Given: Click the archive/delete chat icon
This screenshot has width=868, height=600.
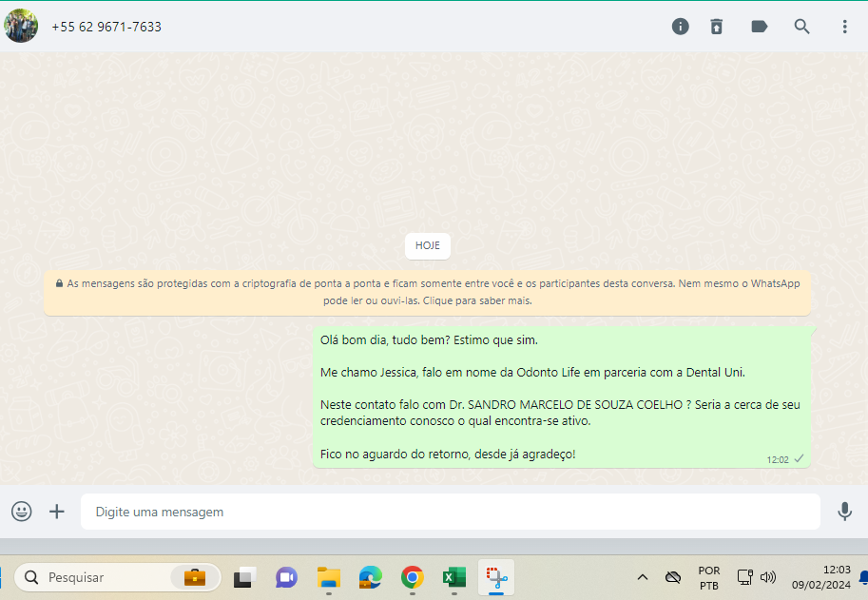Looking at the screenshot, I should click(716, 26).
